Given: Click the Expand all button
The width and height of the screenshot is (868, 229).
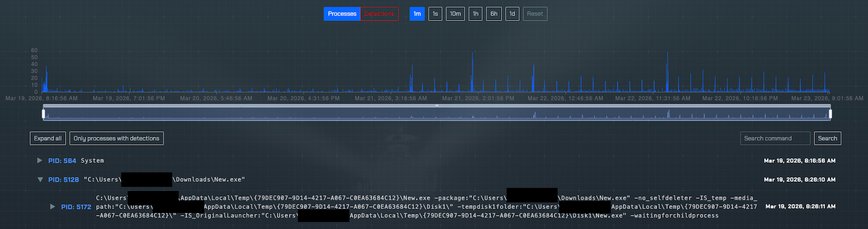Looking at the screenshot, I should point(48,138).
